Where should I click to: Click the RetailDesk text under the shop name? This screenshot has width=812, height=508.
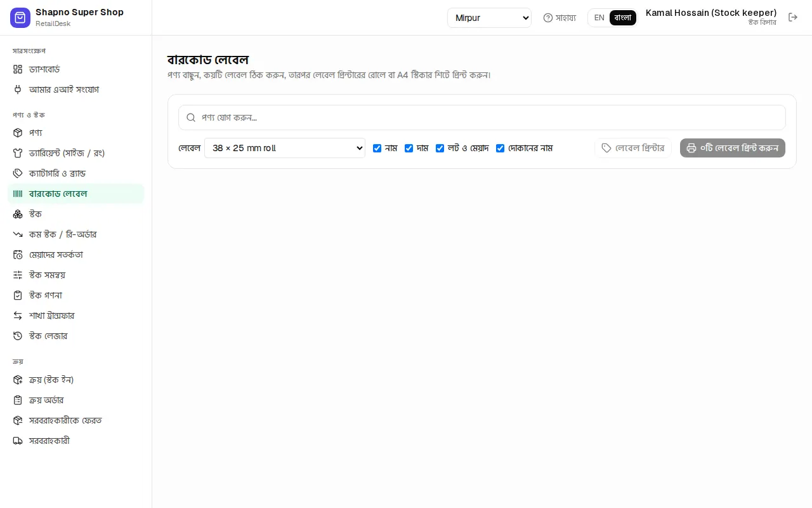[x=53, y=23]
